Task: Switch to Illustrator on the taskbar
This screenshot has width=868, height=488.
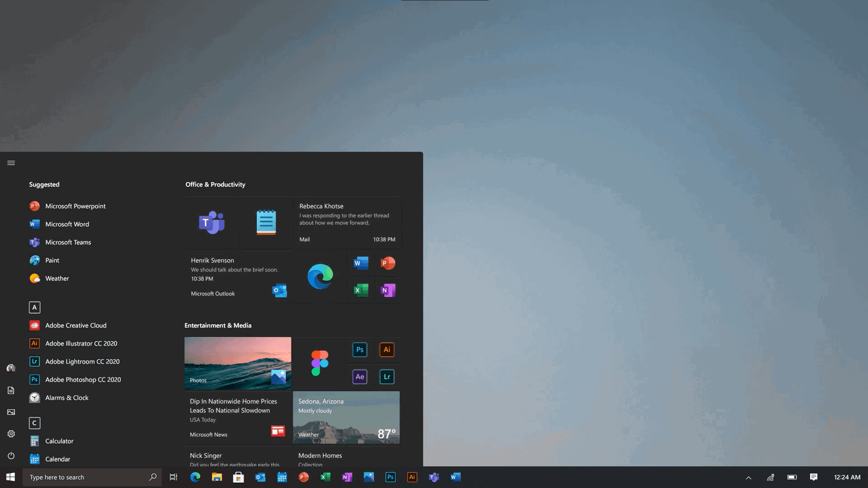Action: pos(412,477)
